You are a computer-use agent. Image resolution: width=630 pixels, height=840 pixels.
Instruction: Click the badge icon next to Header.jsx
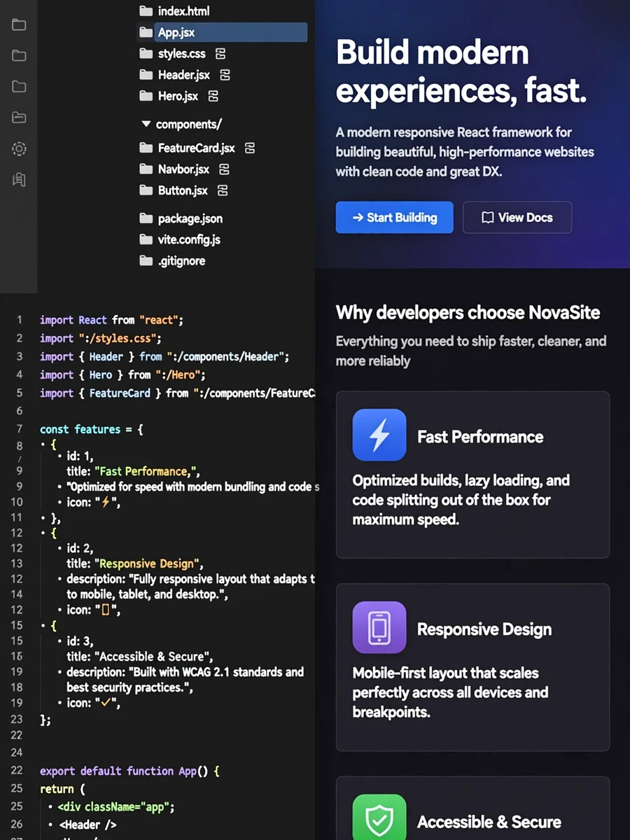pos(225,75)
